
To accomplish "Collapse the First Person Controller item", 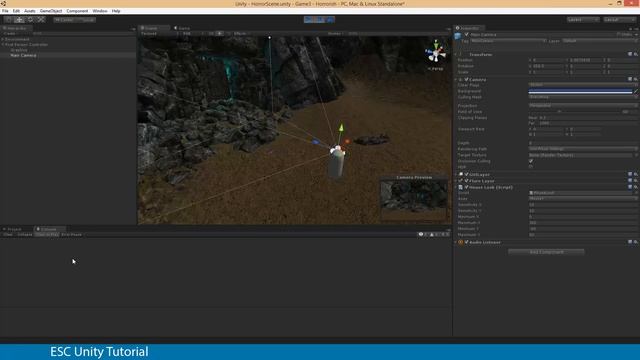I will click(x=2, y=44).
